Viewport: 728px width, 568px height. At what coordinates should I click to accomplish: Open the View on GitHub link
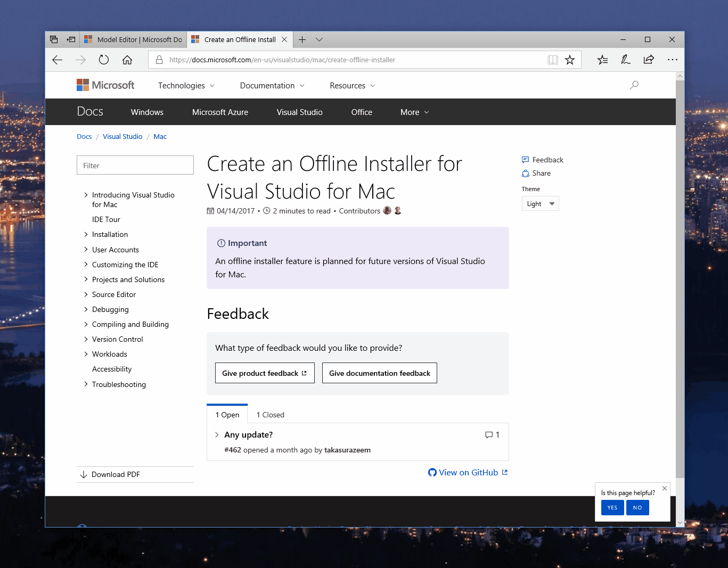[x=468, y=473]
